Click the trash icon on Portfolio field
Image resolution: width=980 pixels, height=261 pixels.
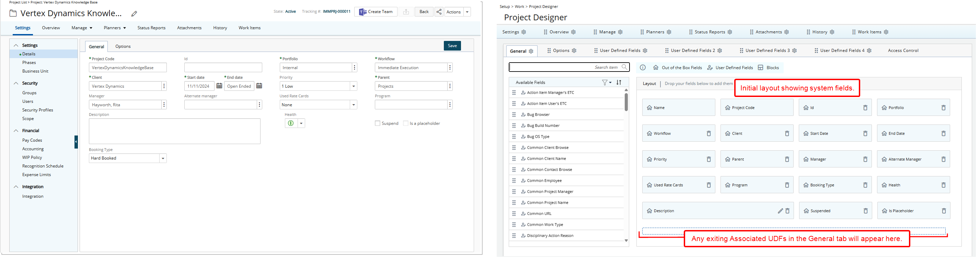[943, 108]
